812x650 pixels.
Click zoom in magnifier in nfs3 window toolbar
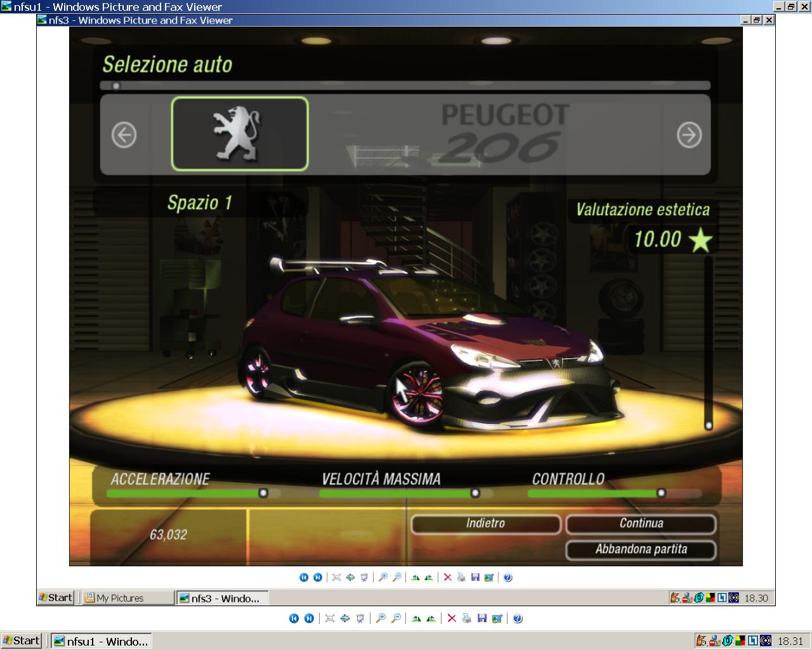coord(383,577)
